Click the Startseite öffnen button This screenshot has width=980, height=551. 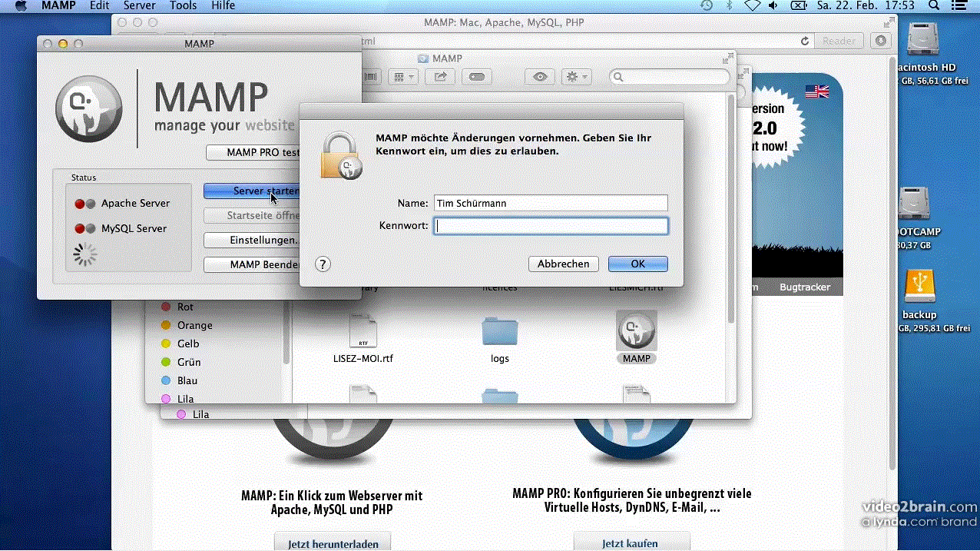[x=253, y=215]
